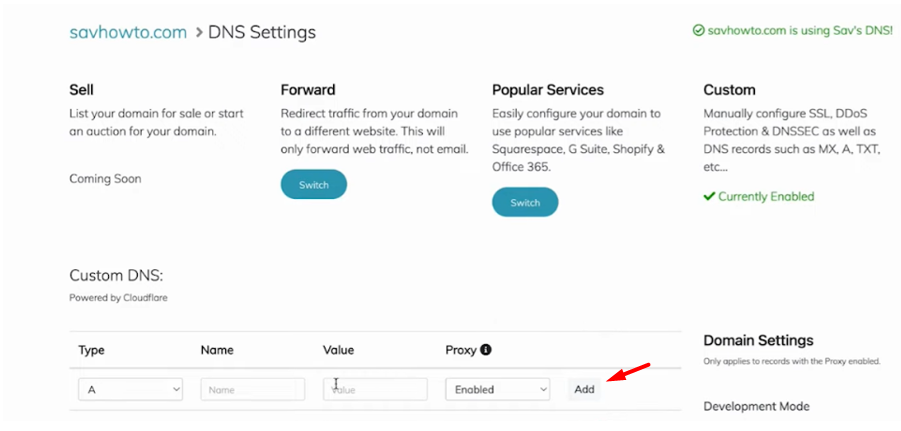Viewport: 901px width, 431px height.
Task: Click the Value column header
Action: 338,350
